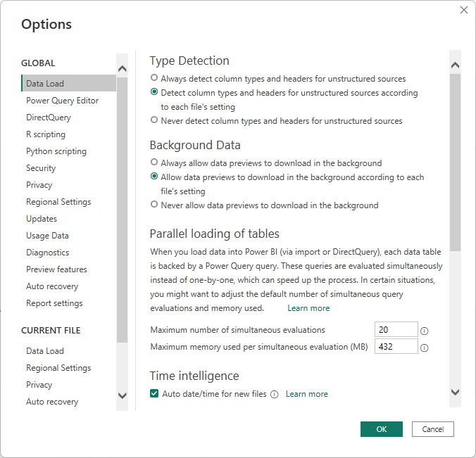Click main pane scroll up arrow

455,65
